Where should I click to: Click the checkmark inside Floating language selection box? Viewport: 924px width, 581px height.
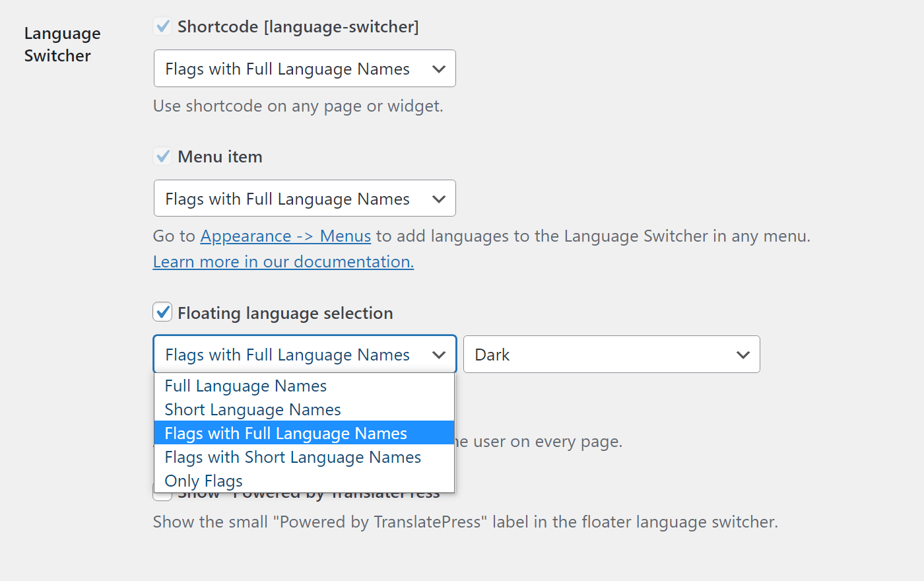point(162,312)
